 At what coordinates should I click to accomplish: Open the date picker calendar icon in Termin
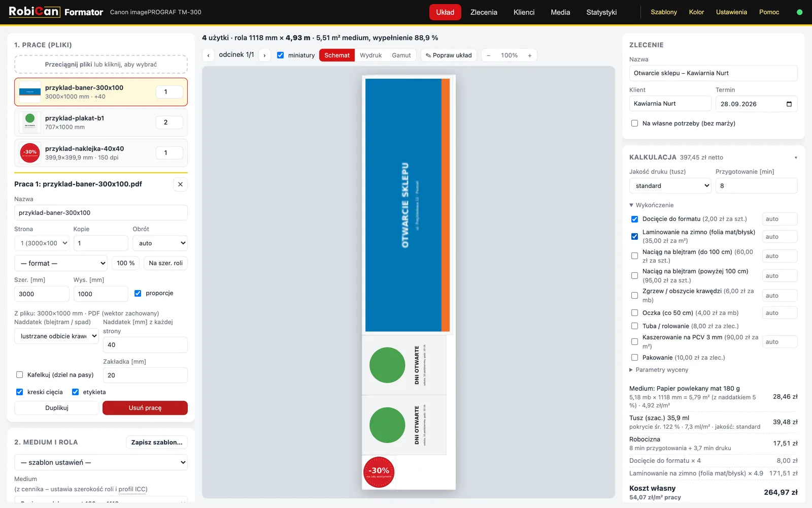(789, 104)
